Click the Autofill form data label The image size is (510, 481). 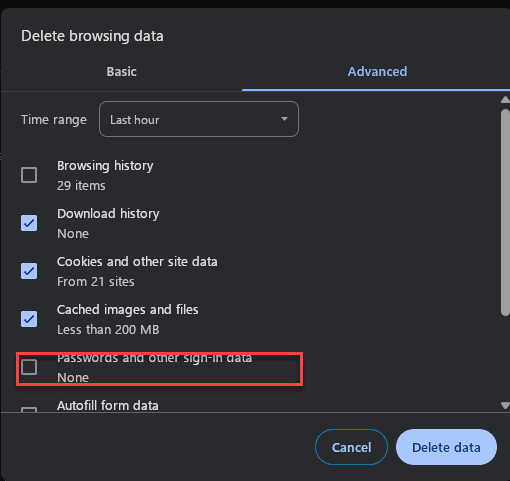pyautogui.click(x=108, y=406)
